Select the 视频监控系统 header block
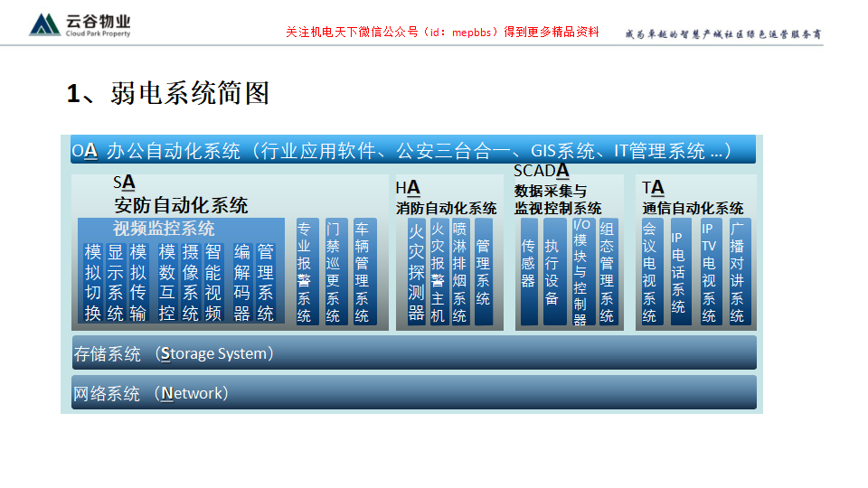The width and height of the screenshot is (868, 488). tap(164, 229)
